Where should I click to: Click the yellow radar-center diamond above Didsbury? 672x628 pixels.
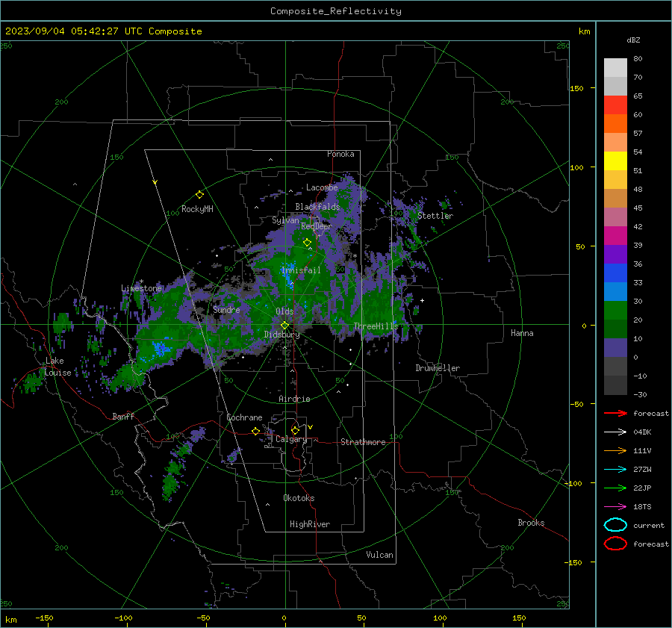point(284,325)
